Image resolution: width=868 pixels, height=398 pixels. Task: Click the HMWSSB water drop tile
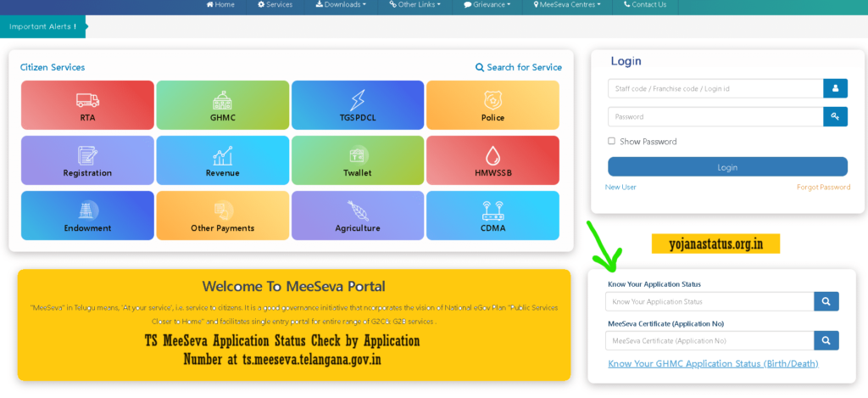coord(492,160)
